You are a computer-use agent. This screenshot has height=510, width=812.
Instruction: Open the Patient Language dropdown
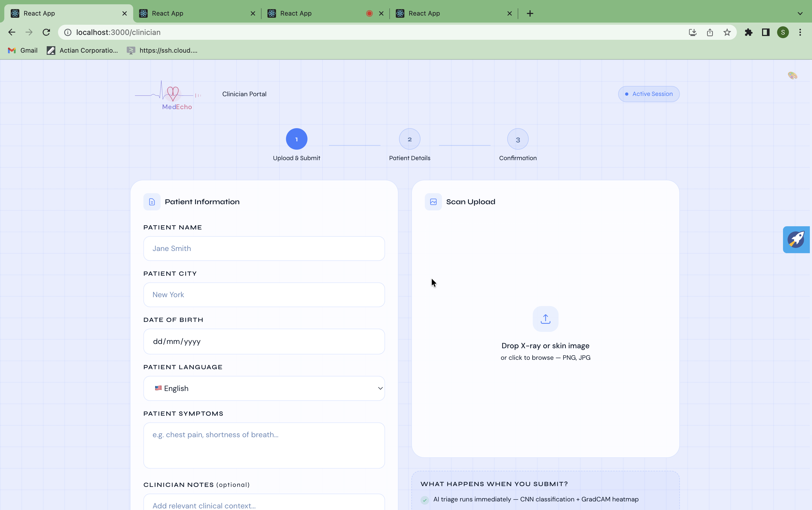[264, 388]
